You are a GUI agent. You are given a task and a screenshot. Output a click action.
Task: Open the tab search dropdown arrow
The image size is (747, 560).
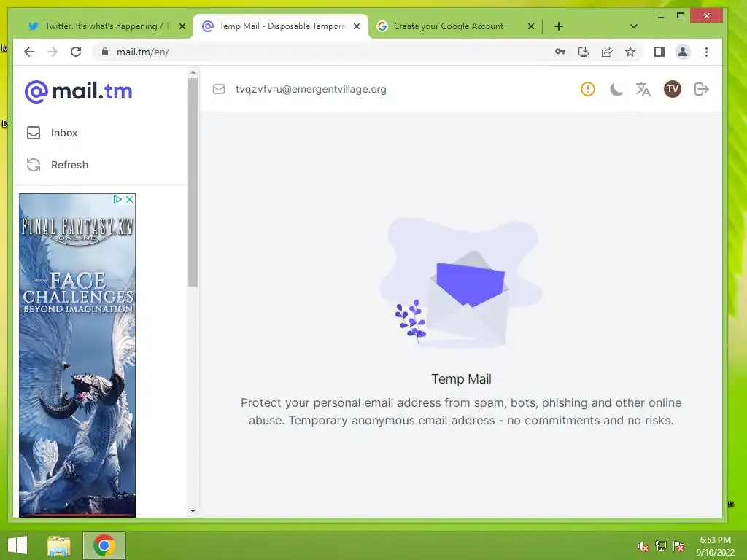pos(634,26)
